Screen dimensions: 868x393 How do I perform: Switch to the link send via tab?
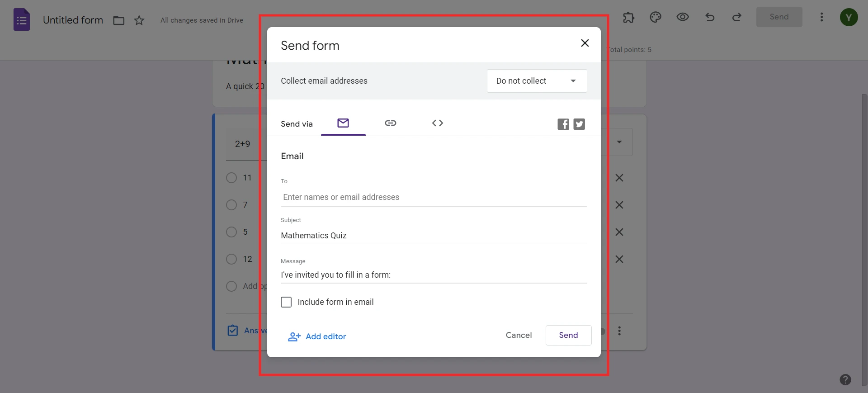[391, 123]
